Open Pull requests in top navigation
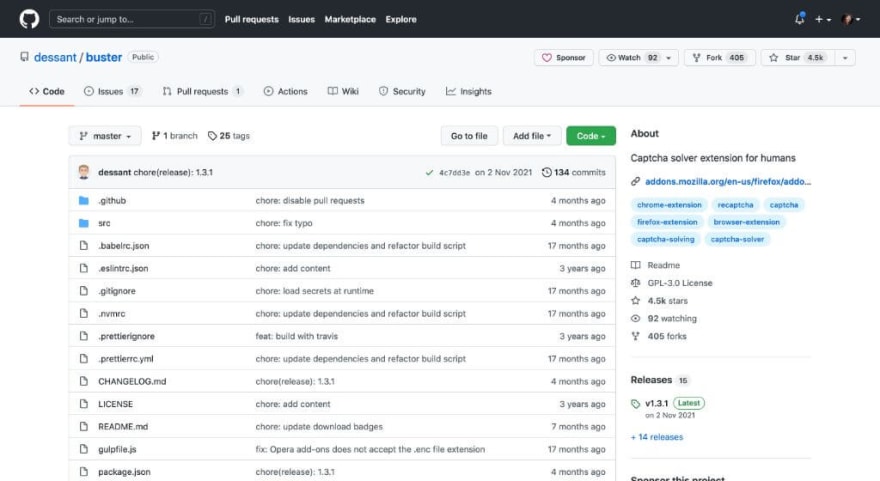Screen dimensions: 880x481 coord(251,19)
